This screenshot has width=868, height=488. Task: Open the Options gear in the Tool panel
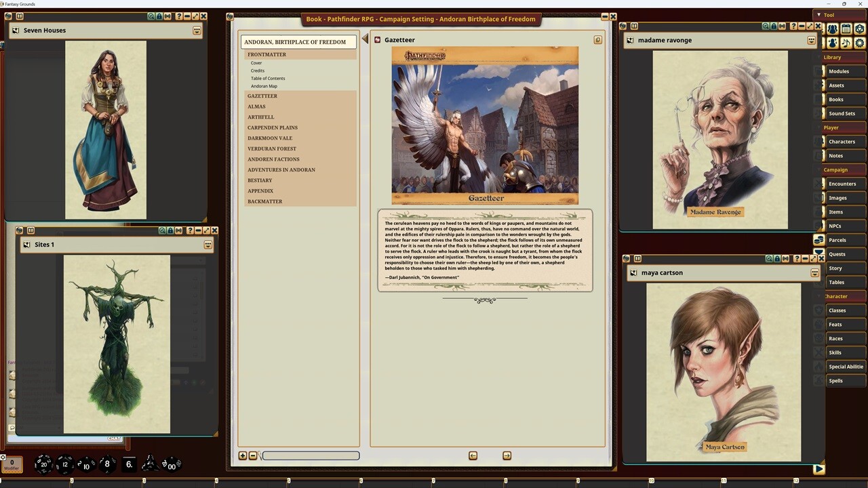860,43
